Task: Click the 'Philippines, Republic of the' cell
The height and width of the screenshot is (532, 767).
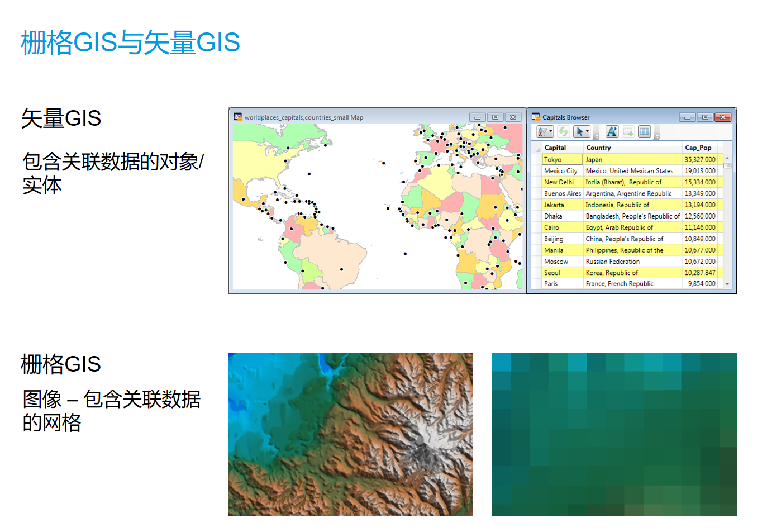Action: pyautogui.click(x=632, y=250)
